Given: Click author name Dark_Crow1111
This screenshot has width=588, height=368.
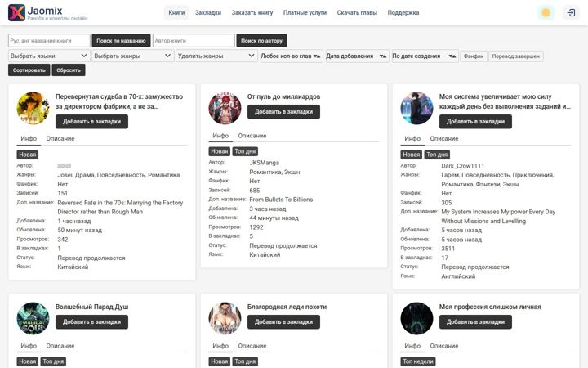Looking at the screenshot, I should 463,166.
